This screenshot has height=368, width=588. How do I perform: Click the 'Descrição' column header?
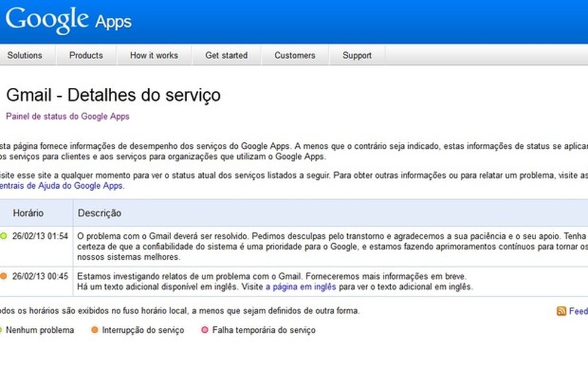(100, 213)
